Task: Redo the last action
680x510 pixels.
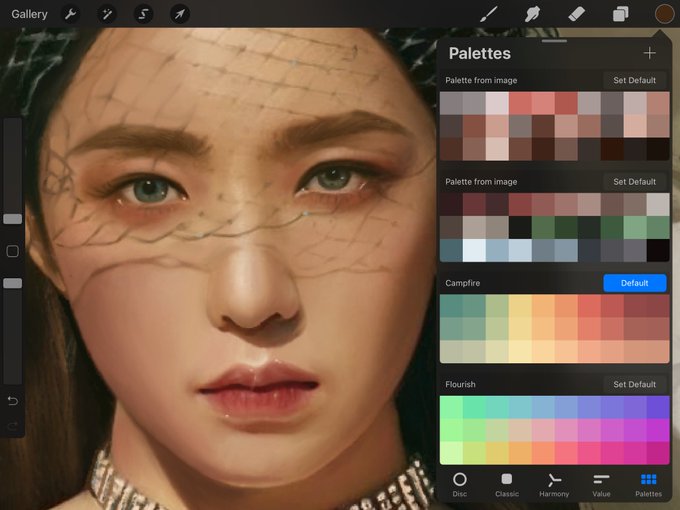Action: 13,426
